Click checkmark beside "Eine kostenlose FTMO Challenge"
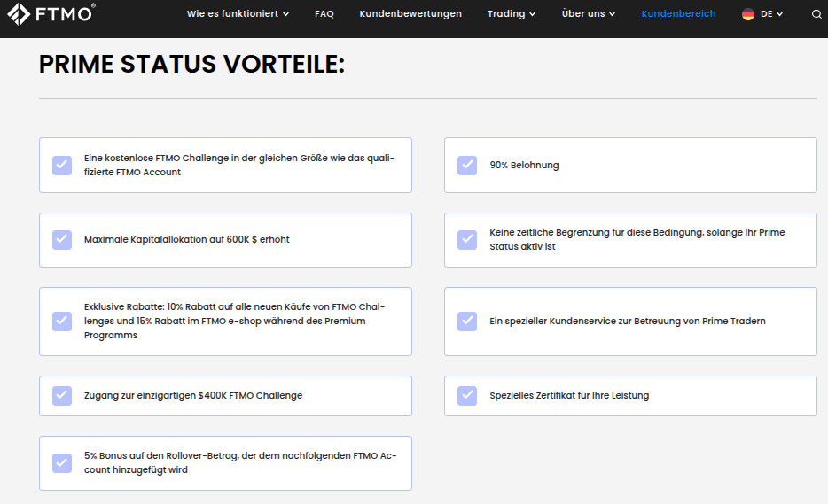This screenshot has width=828, height=504. (x=62, y=165)
